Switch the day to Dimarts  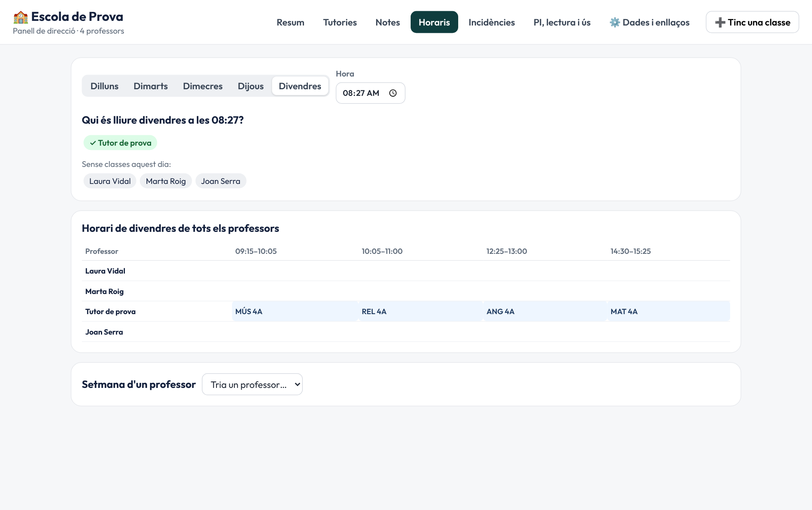click(151, 86)
